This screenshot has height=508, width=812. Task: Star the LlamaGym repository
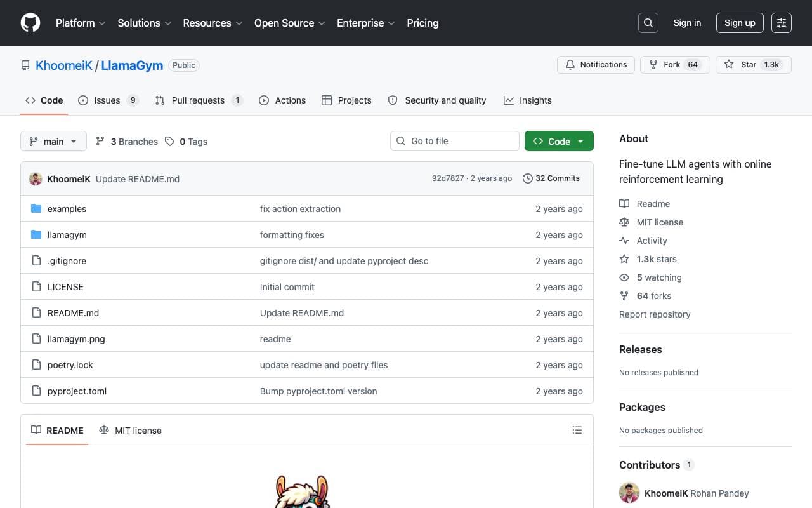753,65
